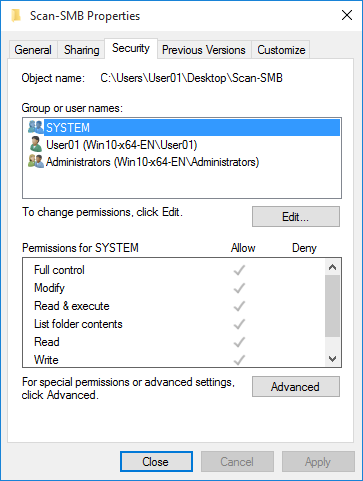Click the SYSTEM group icon
This screenshot has width=363, height=481.
tap(36, 127)
